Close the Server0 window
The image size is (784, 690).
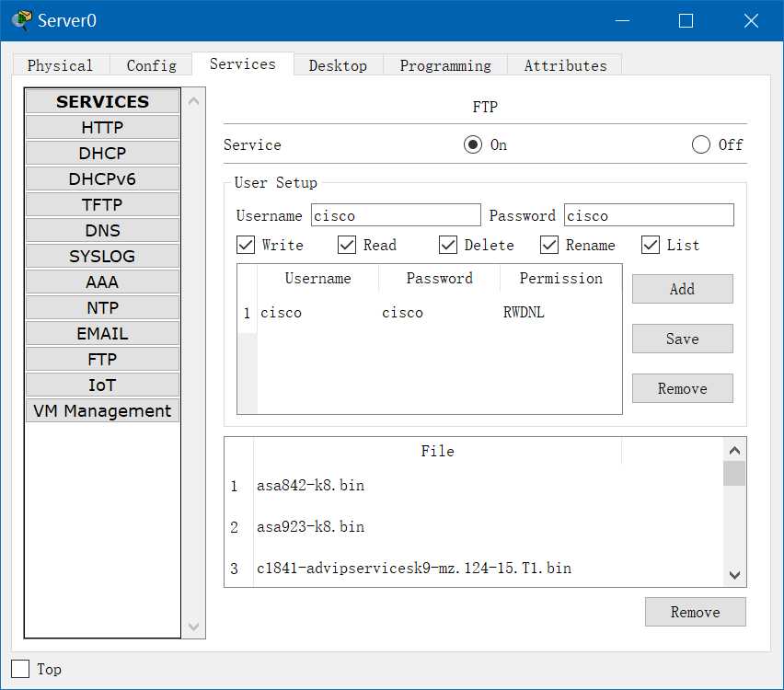pyautogui.click(x=751, y=20)
